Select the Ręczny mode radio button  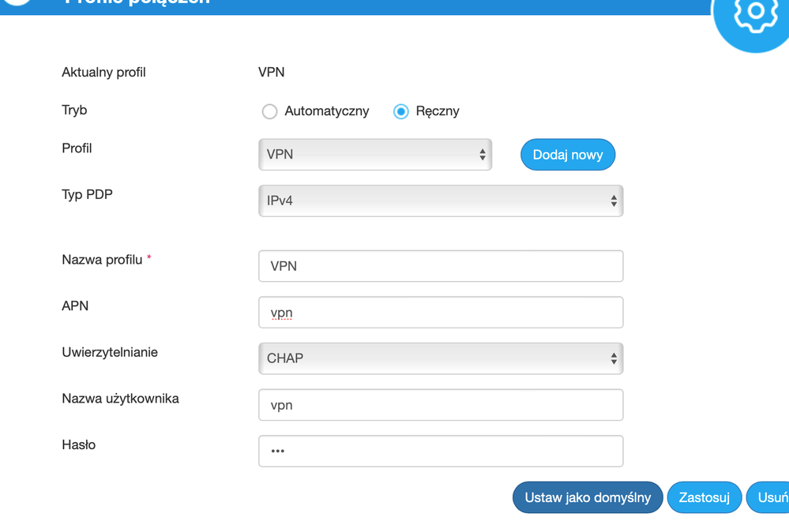[x=401, y=111]
